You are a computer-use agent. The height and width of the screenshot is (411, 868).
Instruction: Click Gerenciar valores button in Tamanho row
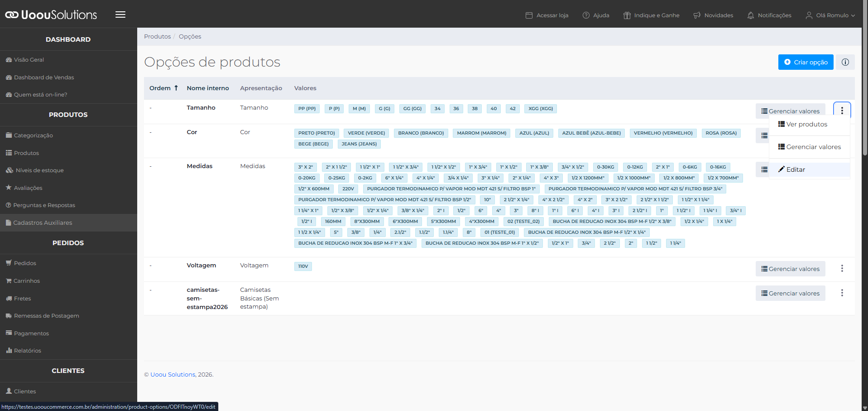click(790, 111)
